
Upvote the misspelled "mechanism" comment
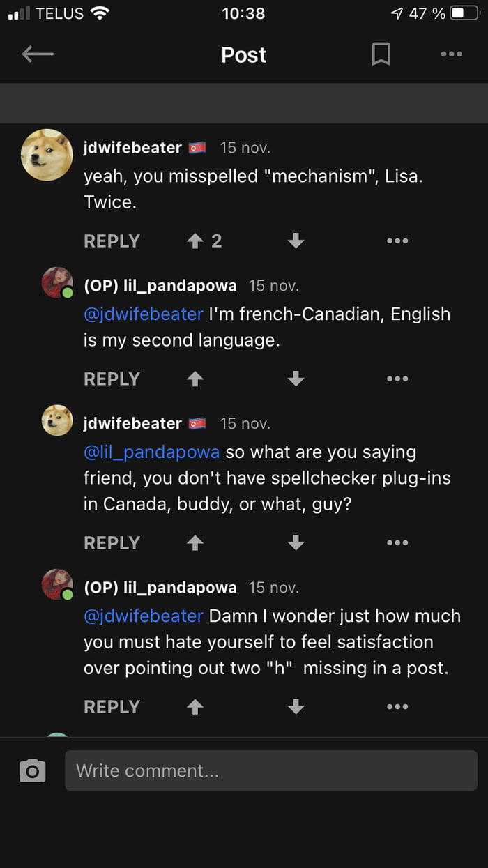click(195, 241)
